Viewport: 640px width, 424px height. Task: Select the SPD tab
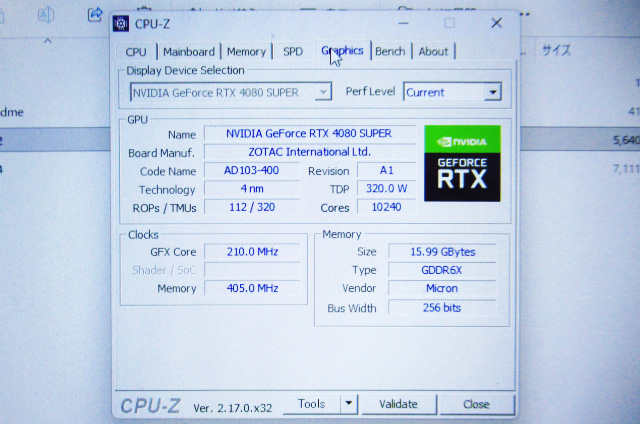tap(293, 52)
